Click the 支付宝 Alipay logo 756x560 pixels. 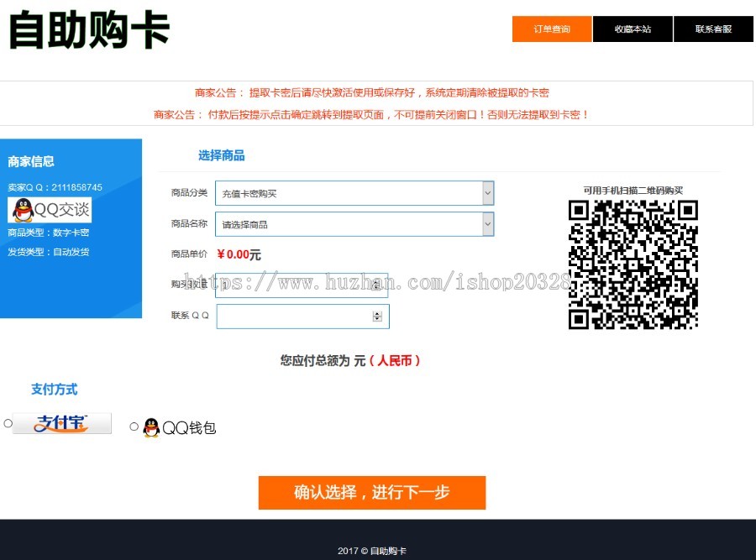pos(61,423)
